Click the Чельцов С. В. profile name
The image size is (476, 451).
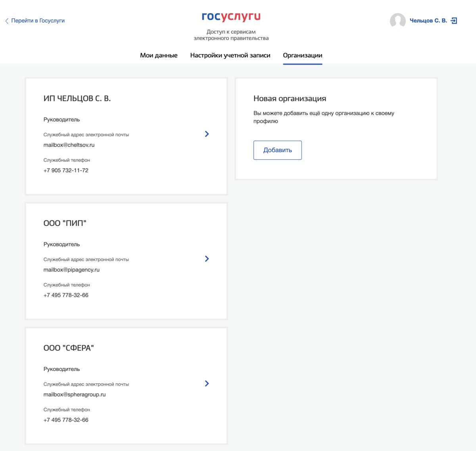tap(428, 21)
